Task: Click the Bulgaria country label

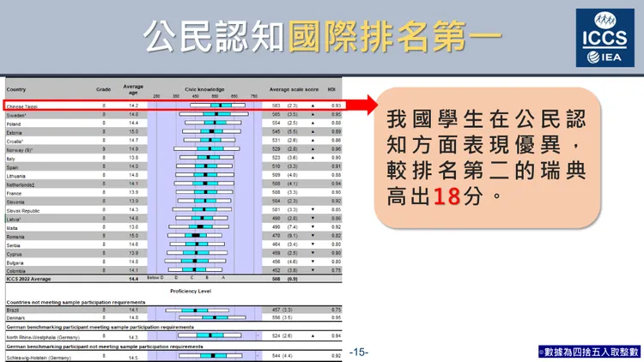Action: click(15, 262)
